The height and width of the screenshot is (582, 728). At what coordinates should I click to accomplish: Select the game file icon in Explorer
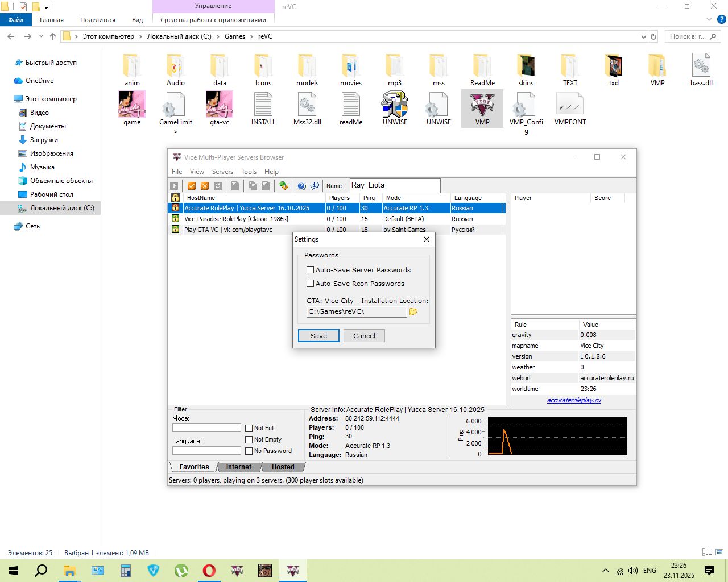[x=132, y=109]
